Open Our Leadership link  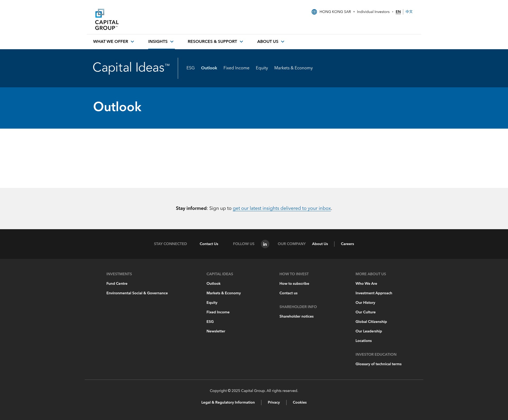[x=369, y=331]
